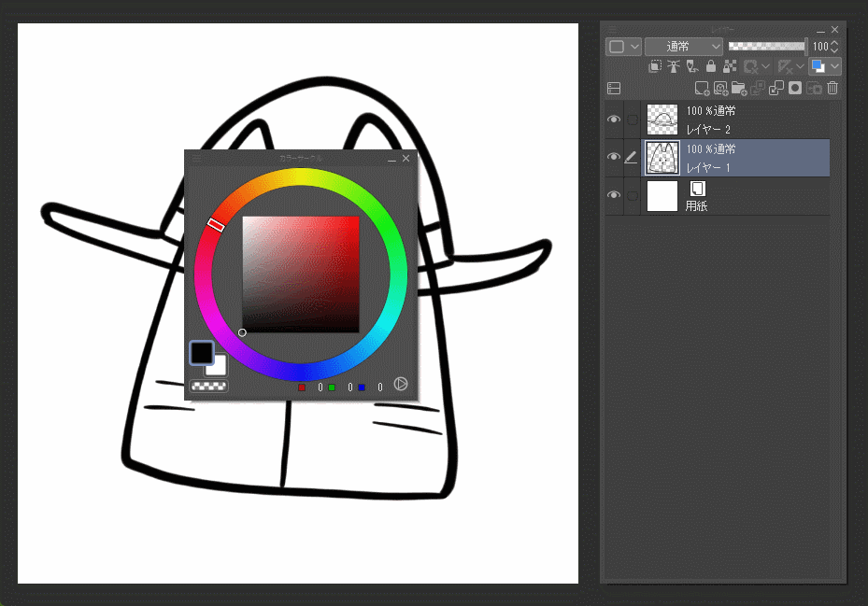The image size is (868, 606).
Task: Switch color space with triangle button
Action: tap(401, 384)
